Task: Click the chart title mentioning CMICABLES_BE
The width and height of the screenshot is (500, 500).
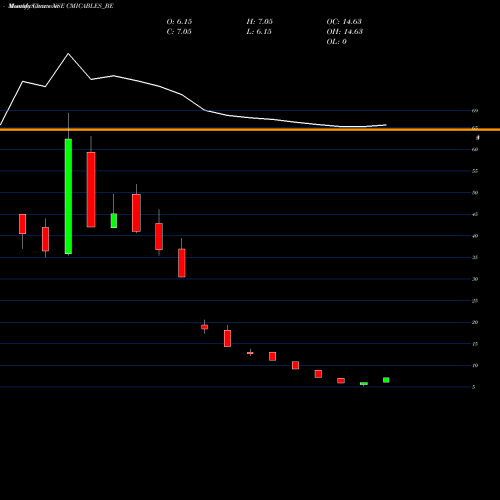Action: click(61, 6)
